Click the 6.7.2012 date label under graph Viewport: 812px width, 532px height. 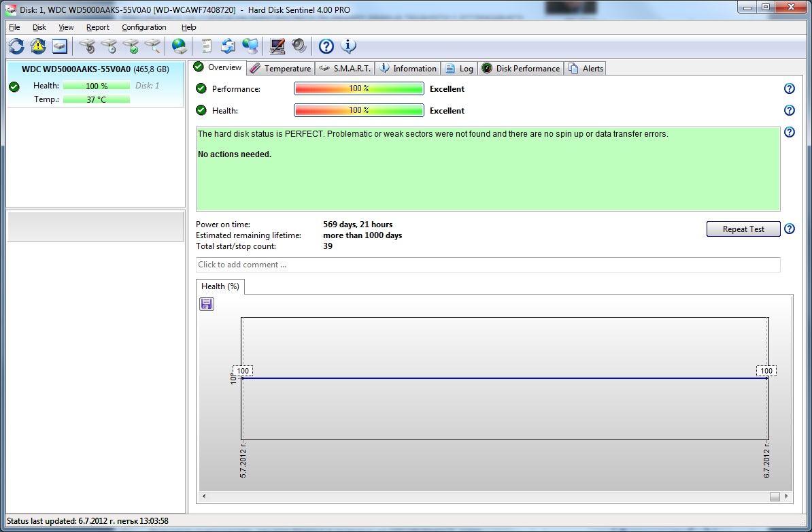[x=766, y=459]
